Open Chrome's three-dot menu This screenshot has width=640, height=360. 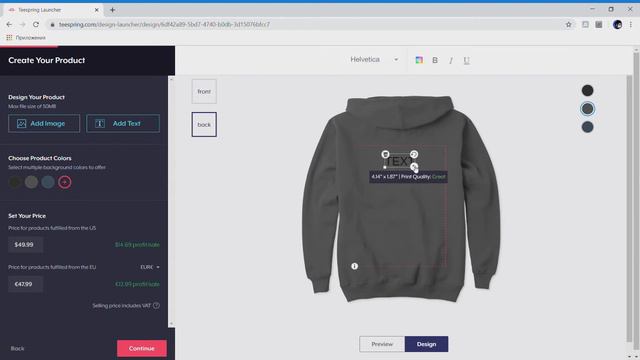(x=631, y=24)
